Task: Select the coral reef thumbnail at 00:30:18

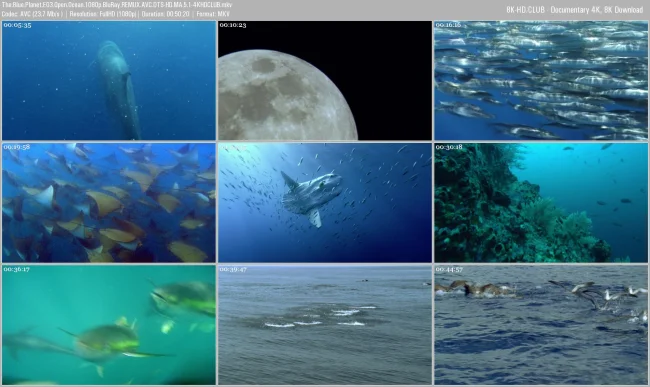Action: click(541, 203)
